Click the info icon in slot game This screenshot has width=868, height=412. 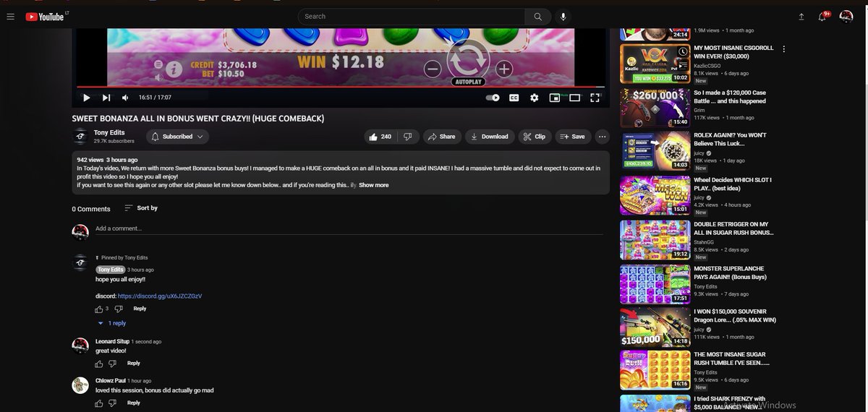pyautogui.click(x=174, y=69)
